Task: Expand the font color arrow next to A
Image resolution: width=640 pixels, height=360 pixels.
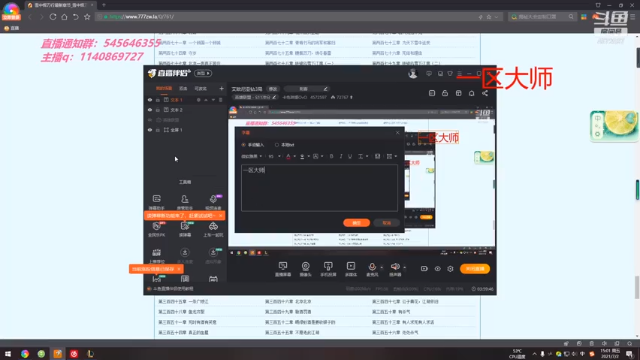Action: pos(295,156)
